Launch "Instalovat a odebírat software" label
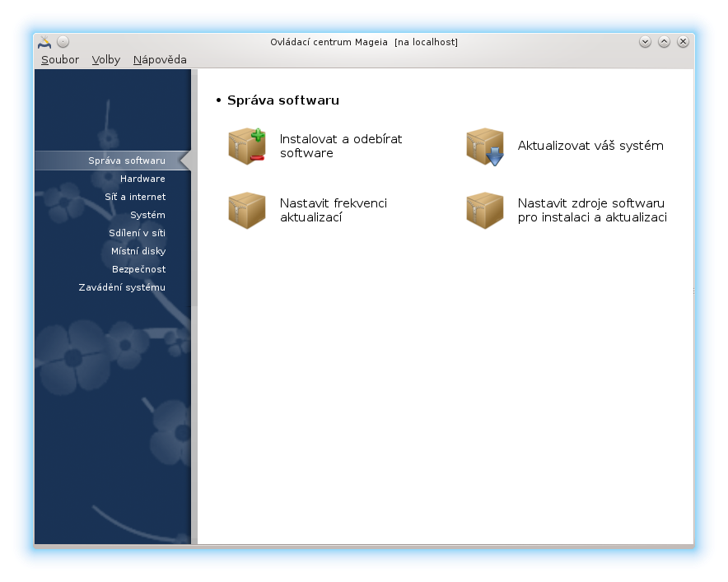 [x=341, y=147]
